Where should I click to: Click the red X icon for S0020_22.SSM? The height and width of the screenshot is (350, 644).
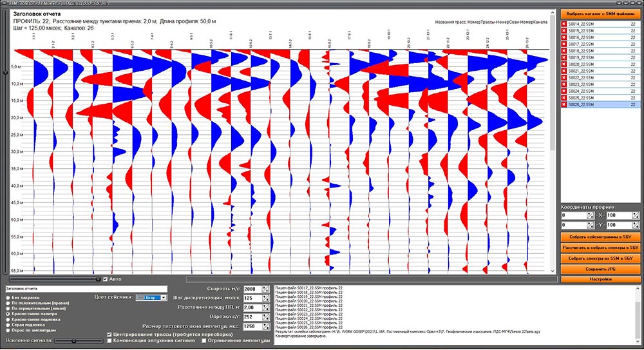[x=564, y=64]
